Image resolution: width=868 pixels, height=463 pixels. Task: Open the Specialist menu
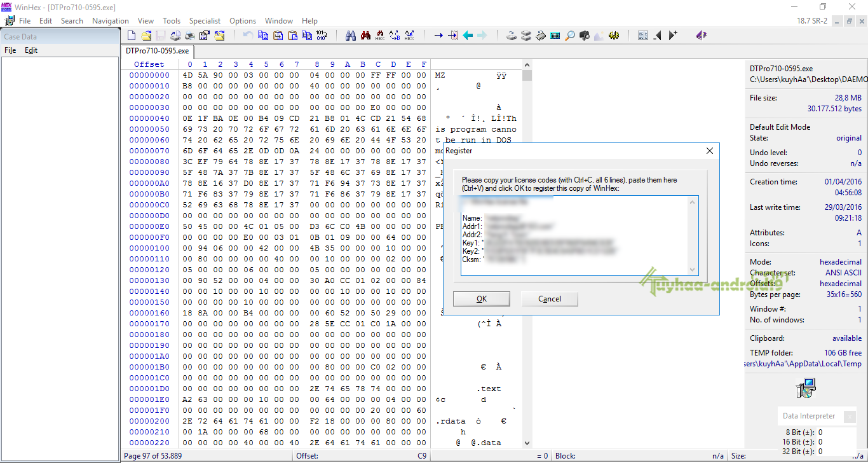[205, 21]
